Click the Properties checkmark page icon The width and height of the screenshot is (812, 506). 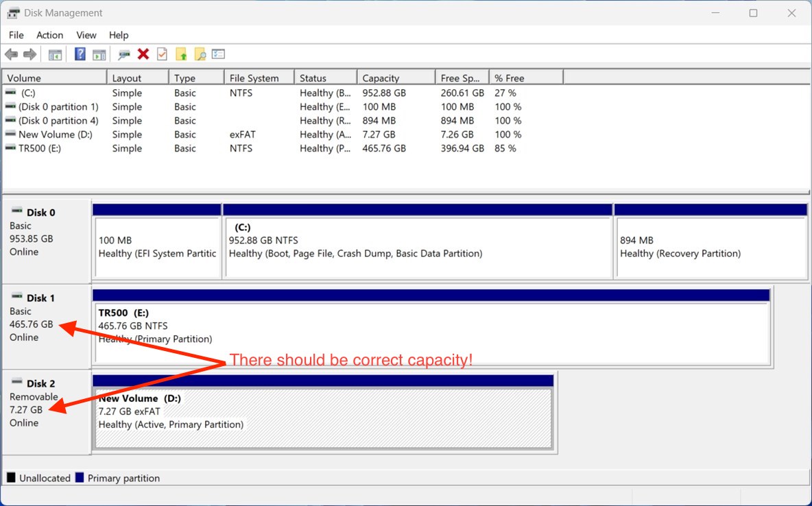pyautogui.click(x=162, y=54)
